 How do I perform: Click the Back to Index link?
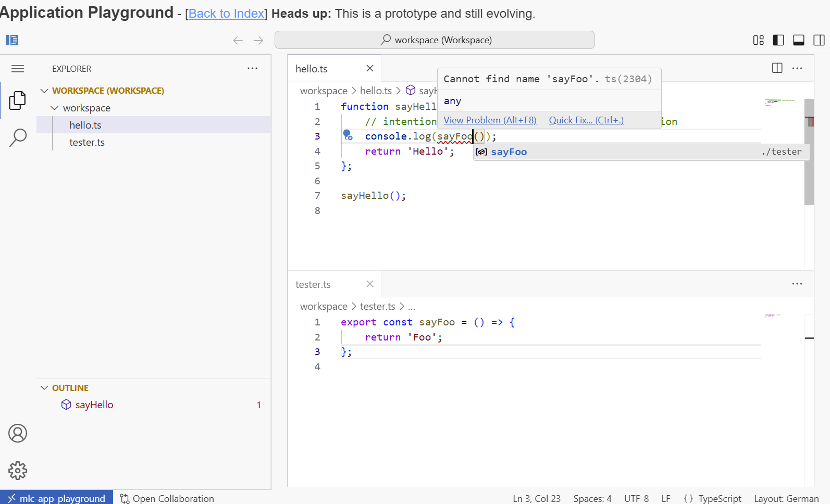click(226, 14)
